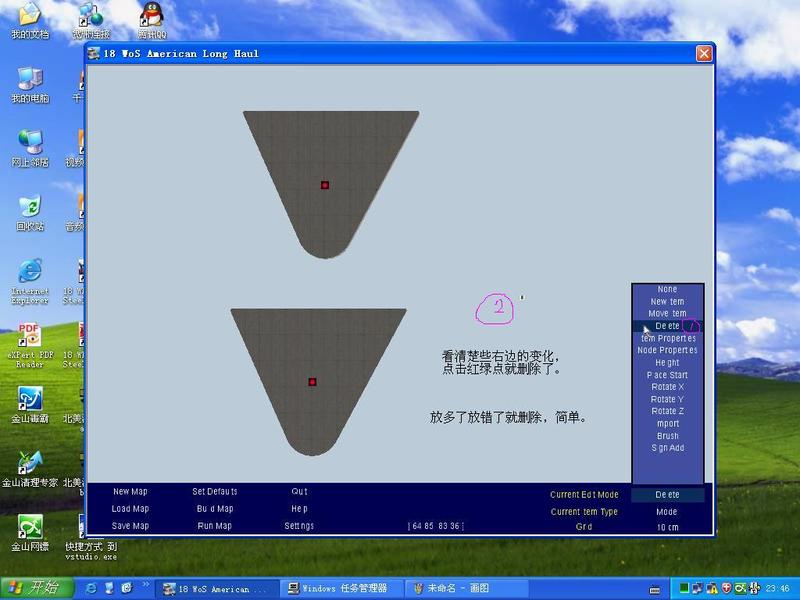The height and width of the screenshot is (600, 800).
Task: Open Internet Explorer desktop shortcut
Action: click(x=30, y=272)
